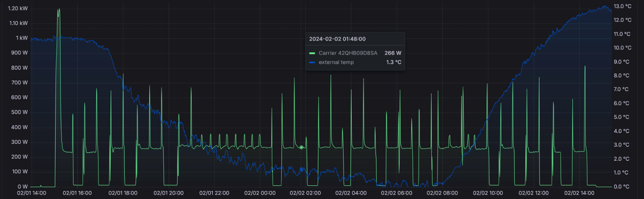
Task: Click the 300 W axis label
Action: (x=20, y=142)
